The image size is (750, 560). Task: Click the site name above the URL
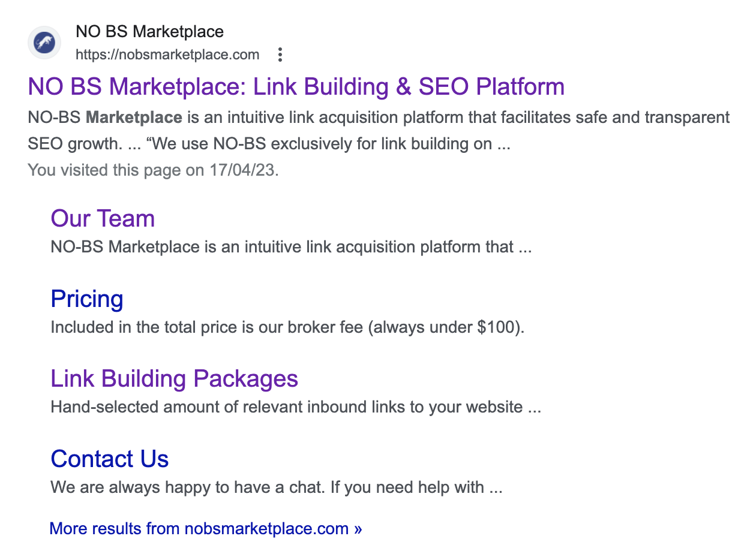[149, 32]
